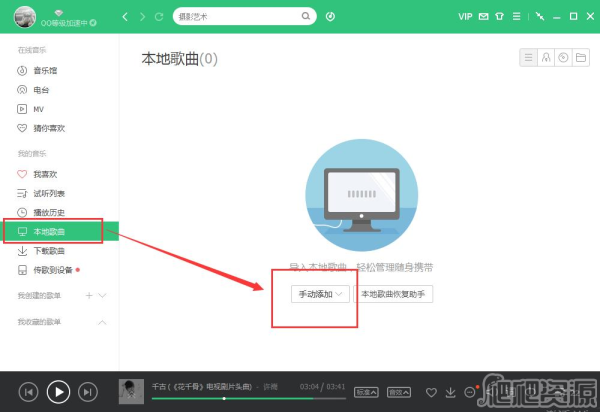Switch to folder view icon

coord(581,57)
